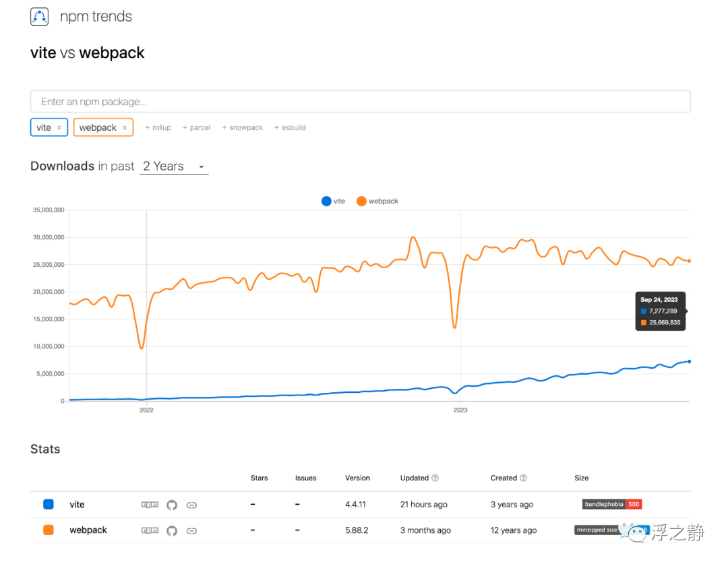Click the webpack name in Stats table

88,530
